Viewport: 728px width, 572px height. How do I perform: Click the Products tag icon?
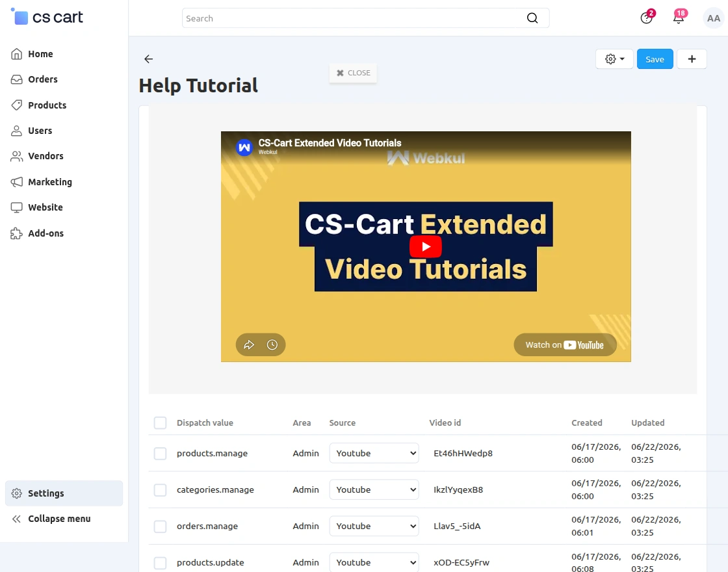[17, 105]
